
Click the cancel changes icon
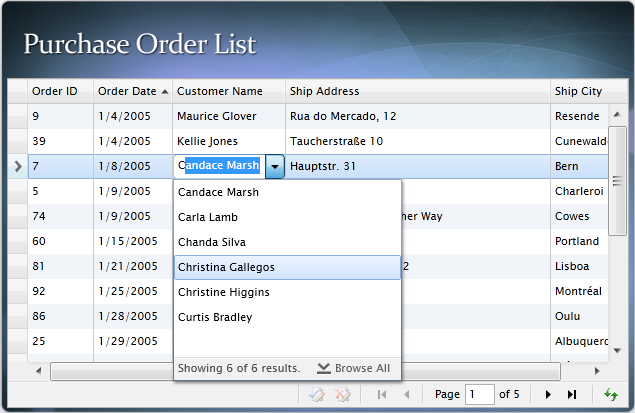342,395
